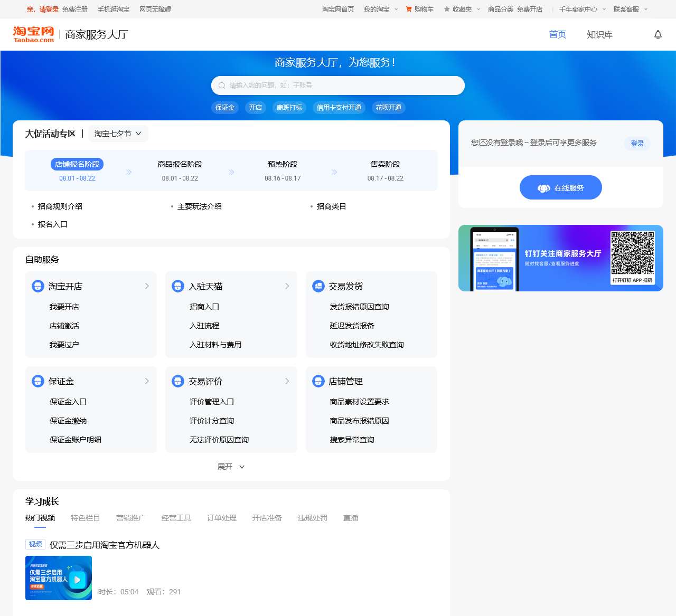
Task: Click the 交易评价 section icon
Action: click(178, 381)
